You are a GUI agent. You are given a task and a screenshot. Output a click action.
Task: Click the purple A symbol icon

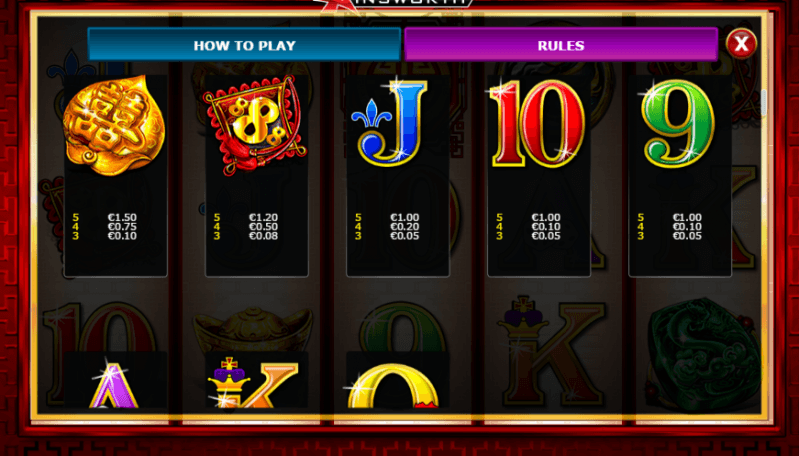click(x=114, y=384)
